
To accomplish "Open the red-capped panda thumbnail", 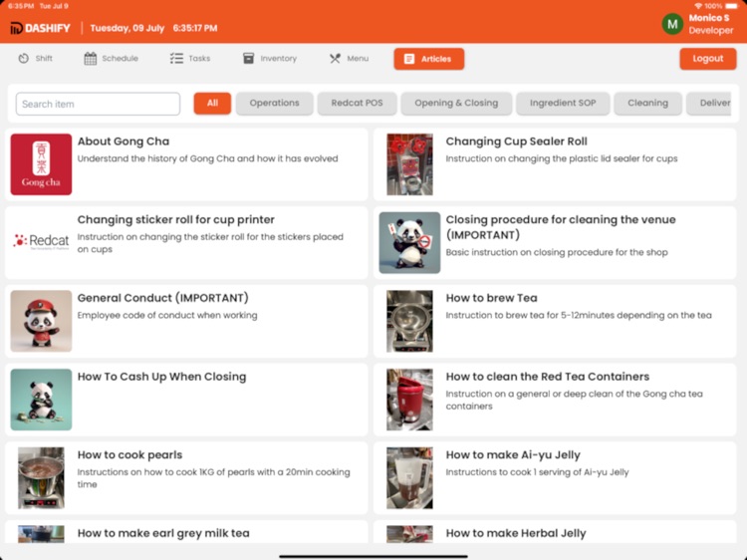I will [41, 321].
